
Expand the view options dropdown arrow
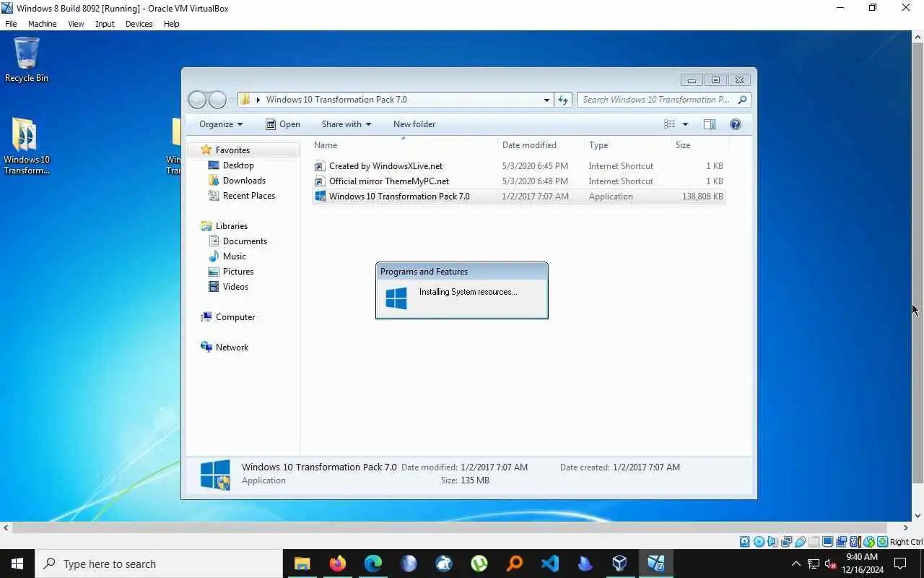(x=685, y=124)
